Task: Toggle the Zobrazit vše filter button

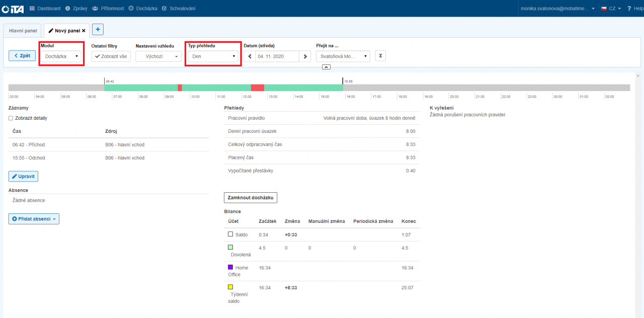Action: [x=111, y=56]
